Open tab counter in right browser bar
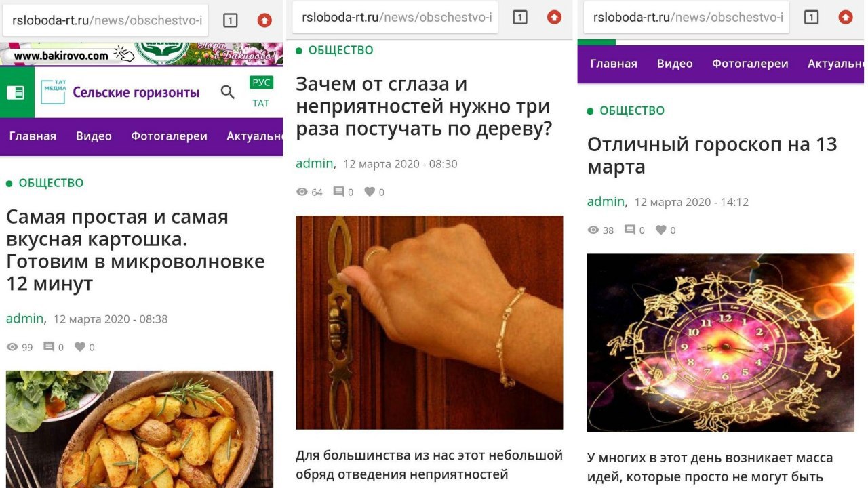868x488 pixels. point(811,18)
